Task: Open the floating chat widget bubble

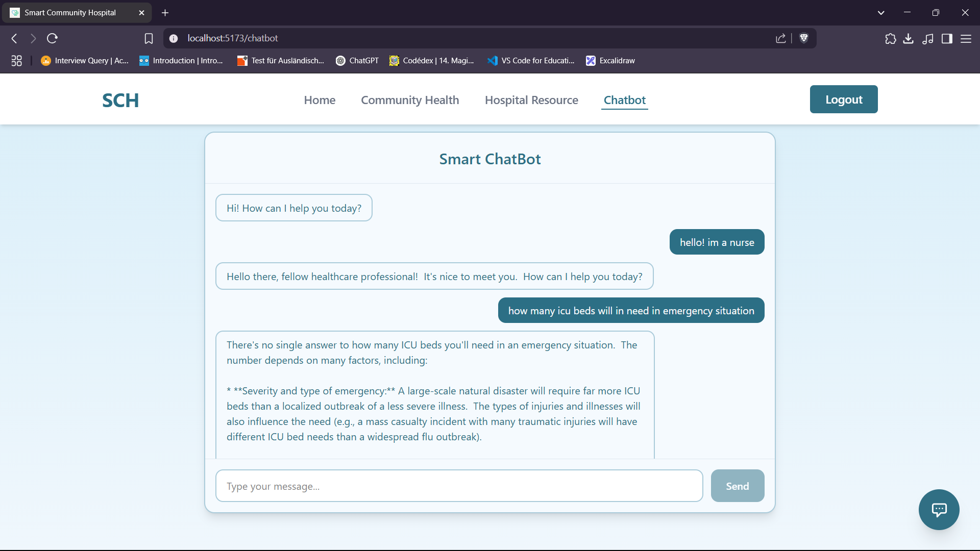Action: 939,510
